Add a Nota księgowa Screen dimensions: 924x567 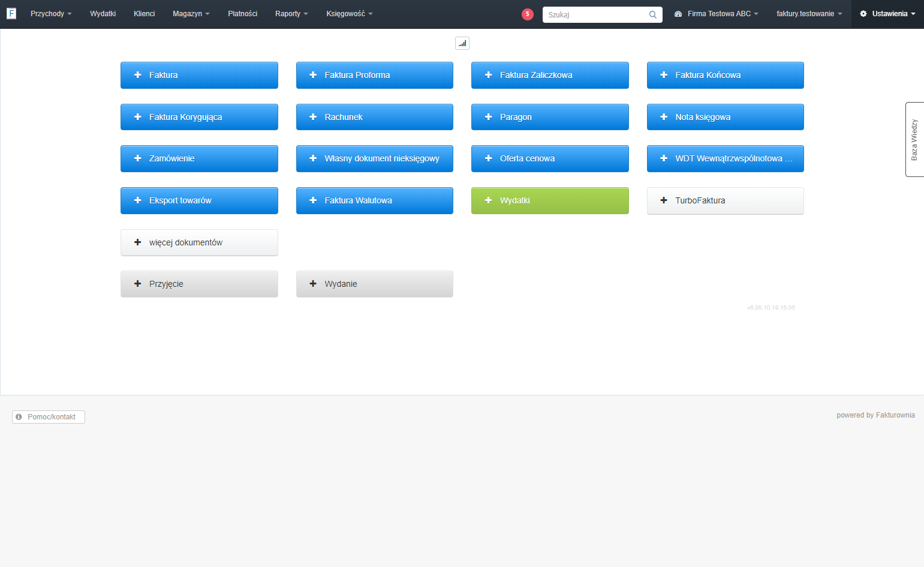[726, 117]
